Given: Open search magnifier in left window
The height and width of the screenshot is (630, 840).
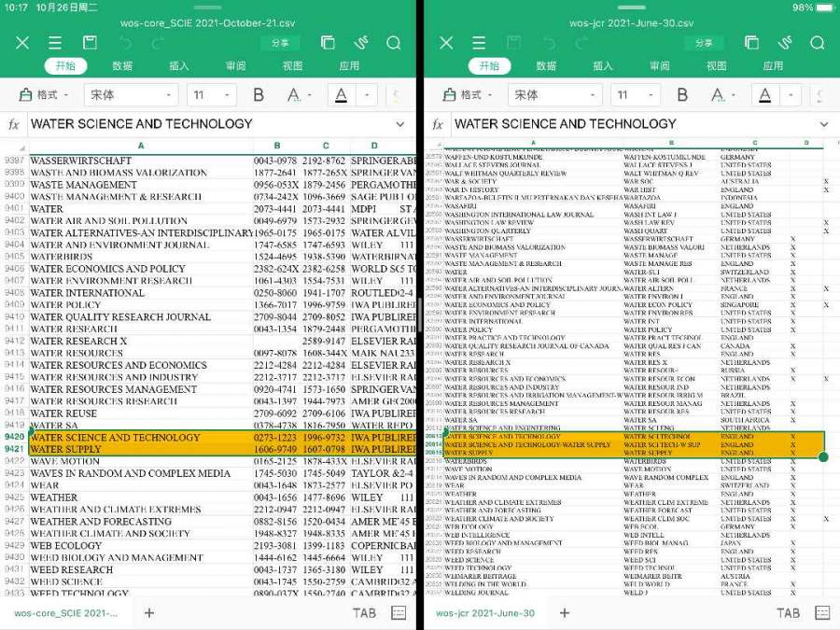Looking at the screenshot, I should point(393,43).
